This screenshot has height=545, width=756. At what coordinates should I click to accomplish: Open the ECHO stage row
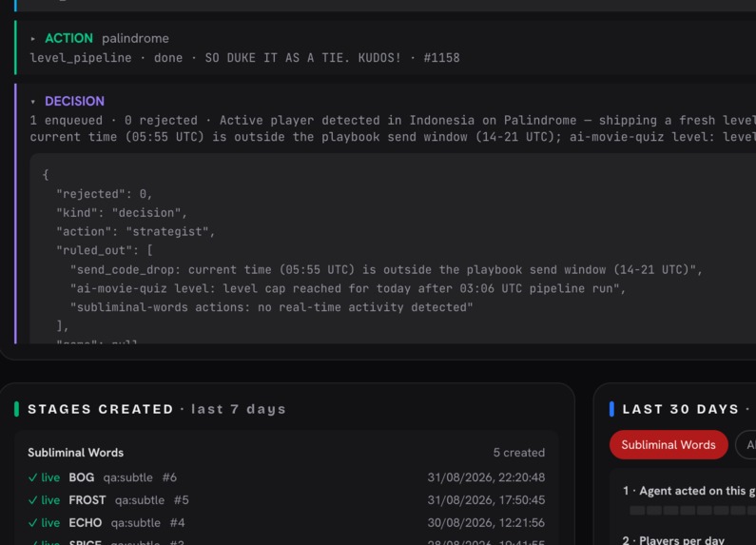286,523
